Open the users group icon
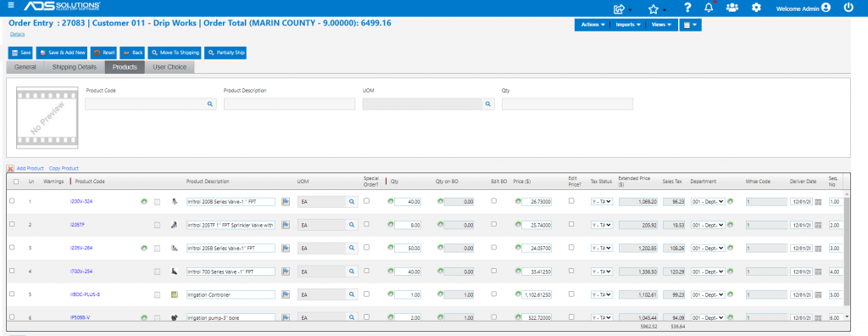868x336 pixels. (732, 8)
